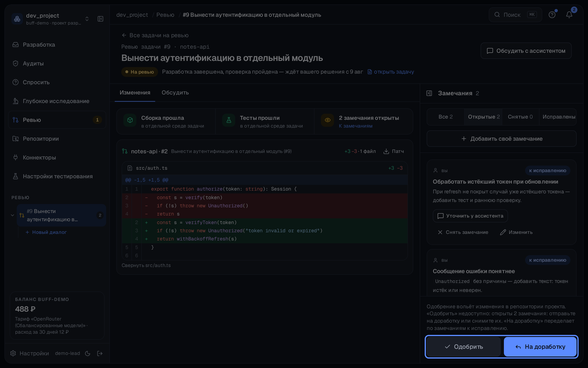Click demo-lead user name

[67, 353]
